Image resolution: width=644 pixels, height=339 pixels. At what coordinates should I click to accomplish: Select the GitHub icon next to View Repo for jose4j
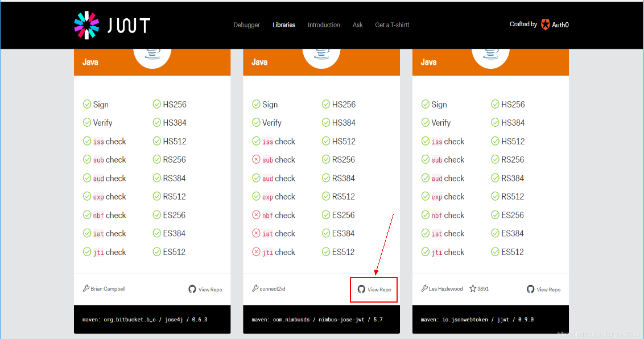tap(192, 289)
